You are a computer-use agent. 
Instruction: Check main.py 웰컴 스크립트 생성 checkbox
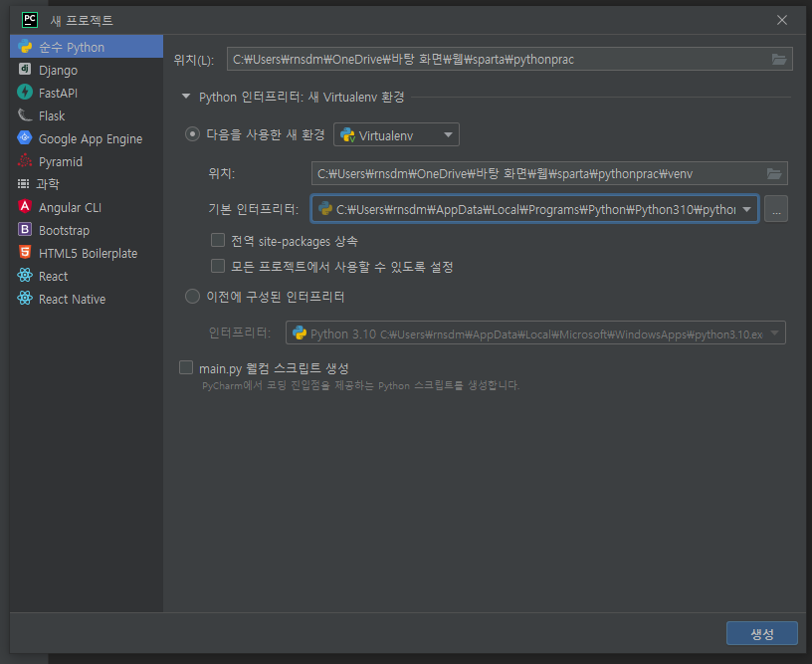(186, 367)
